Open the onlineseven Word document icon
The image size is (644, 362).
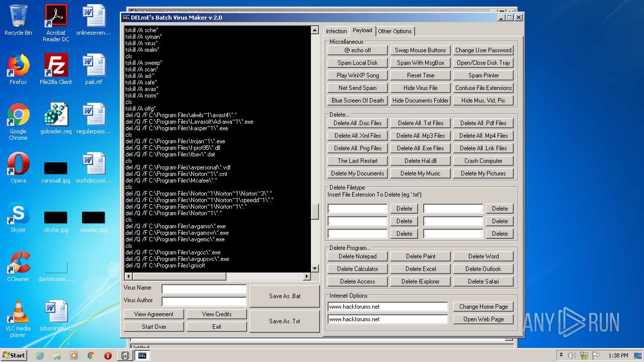tap(94, 20)
